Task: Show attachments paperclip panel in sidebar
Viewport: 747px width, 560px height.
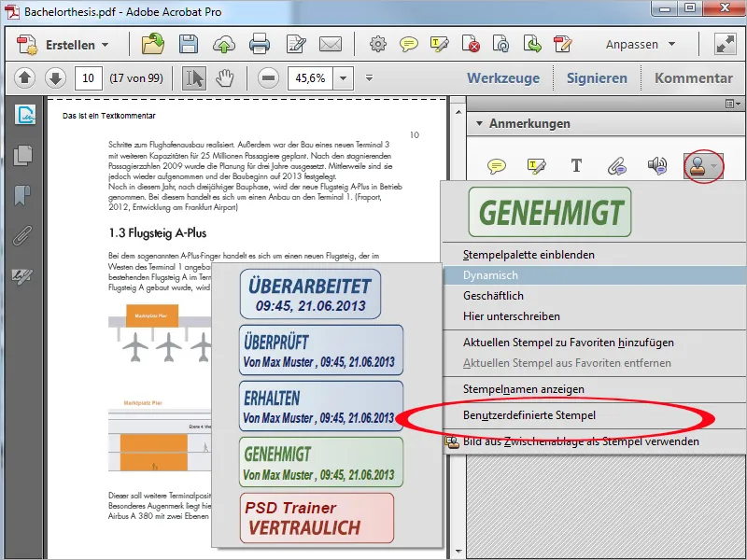Action: [x=21, y=235]
